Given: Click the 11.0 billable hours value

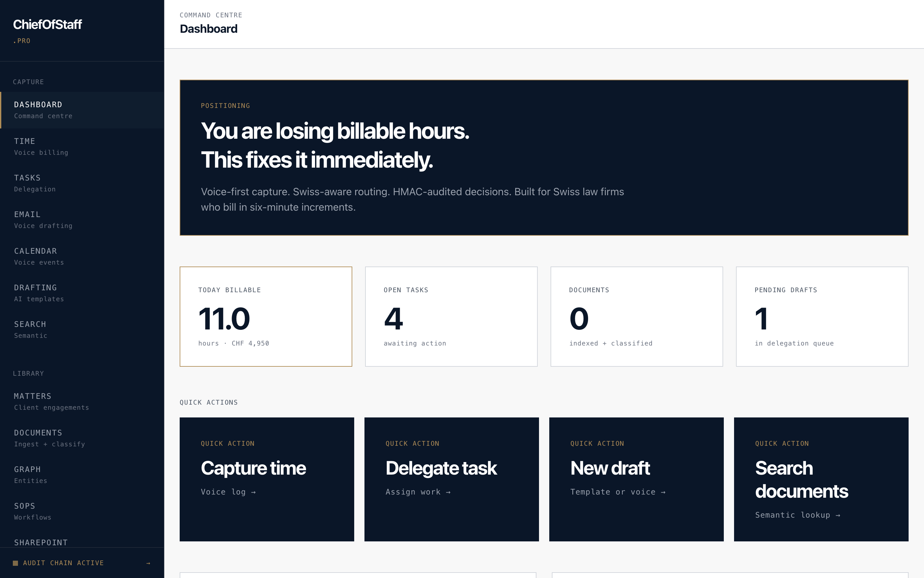Looking at the screenshot, I should click(224, 319).
